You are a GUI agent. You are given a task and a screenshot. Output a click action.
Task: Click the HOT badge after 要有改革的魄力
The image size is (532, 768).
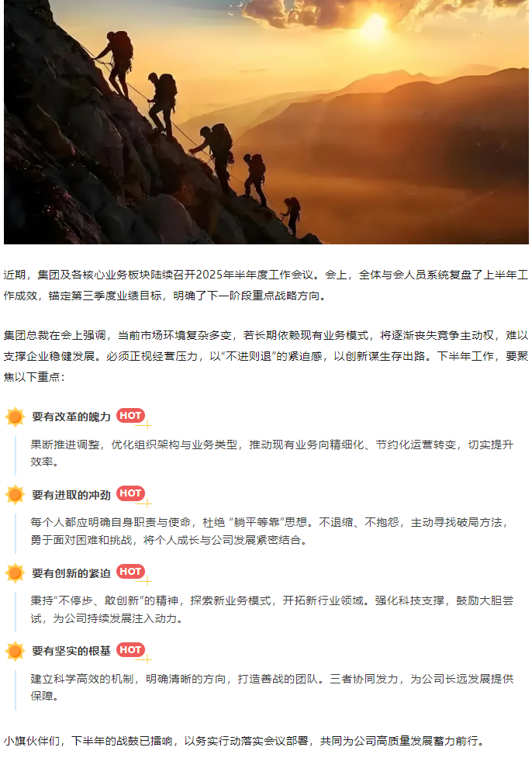[131, 416]
